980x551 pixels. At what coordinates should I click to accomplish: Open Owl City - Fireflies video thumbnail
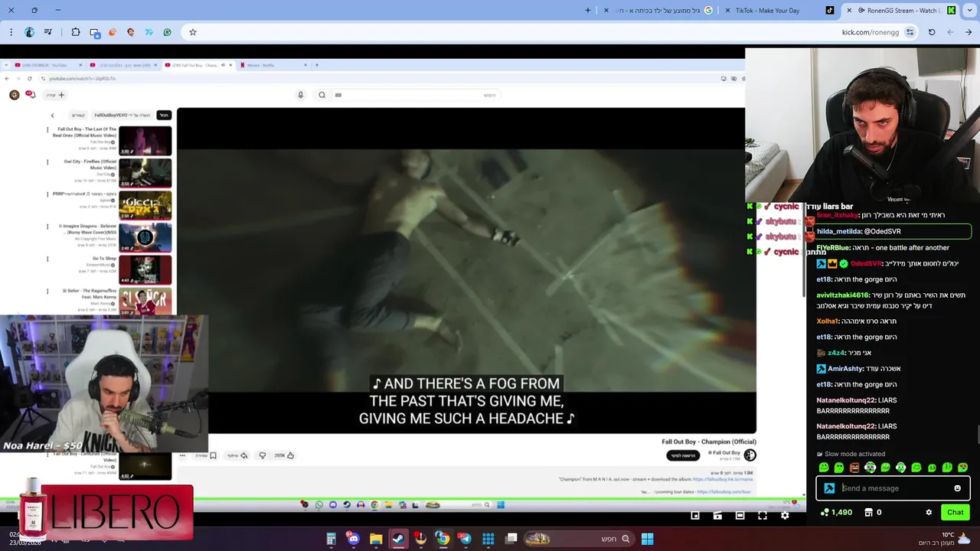[145, 173]
